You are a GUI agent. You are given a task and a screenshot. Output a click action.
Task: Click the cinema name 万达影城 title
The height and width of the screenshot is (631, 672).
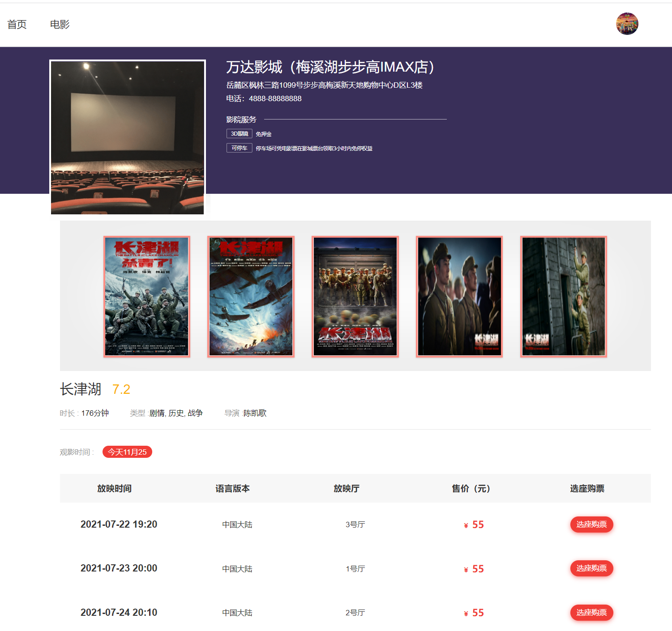[x=330, y=67]
